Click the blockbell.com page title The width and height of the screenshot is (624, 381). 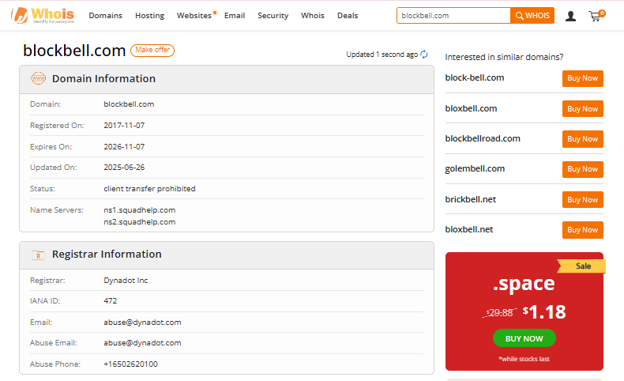click(74, 51)
